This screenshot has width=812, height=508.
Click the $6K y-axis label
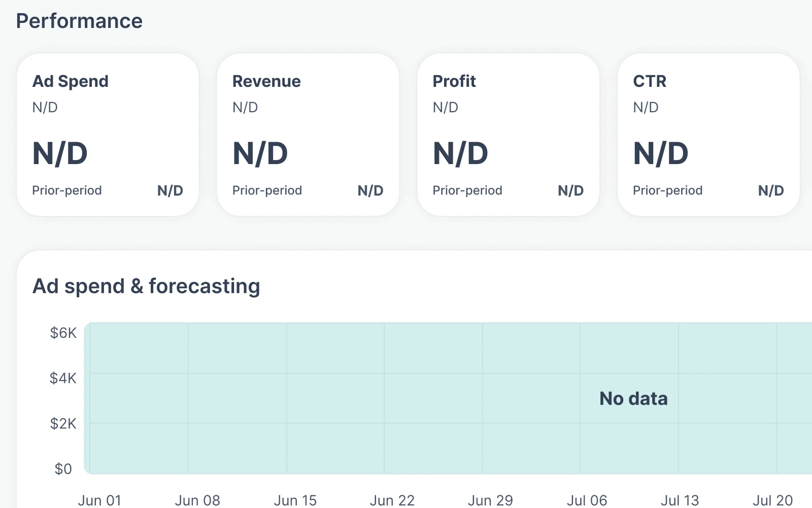63,333
